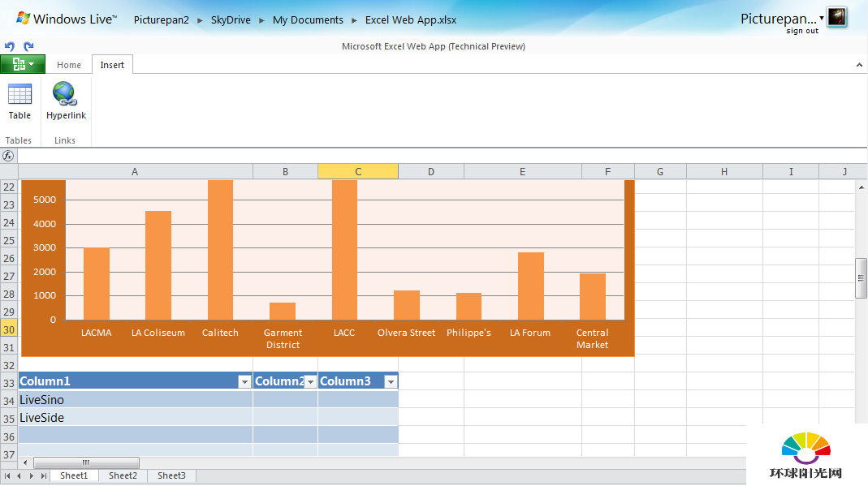
Task: Open the Column3 filter dropdown
Action: pyautogui.click(x=391, y=381)
